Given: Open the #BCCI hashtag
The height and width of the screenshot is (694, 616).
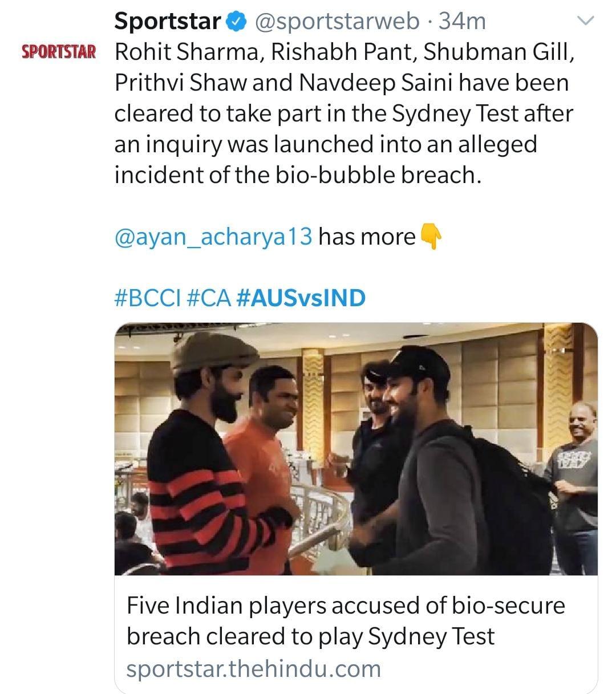Looking at the screenshot, I should (148, 298).
